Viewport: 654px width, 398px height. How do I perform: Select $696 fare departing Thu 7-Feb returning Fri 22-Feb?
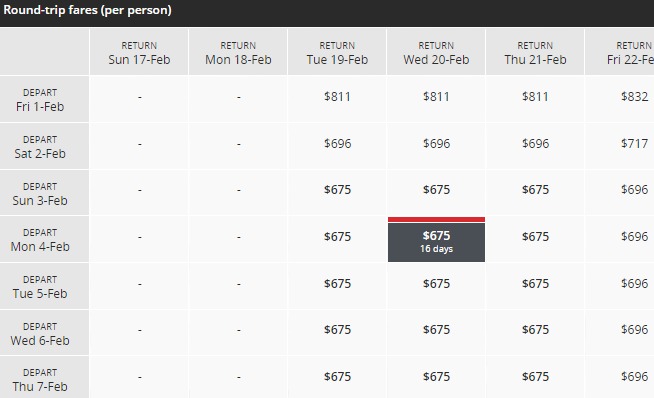(x=634, y=377)
